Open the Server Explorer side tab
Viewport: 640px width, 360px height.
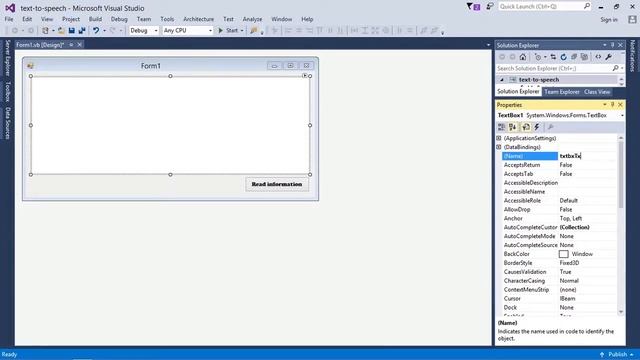[7, 58]
